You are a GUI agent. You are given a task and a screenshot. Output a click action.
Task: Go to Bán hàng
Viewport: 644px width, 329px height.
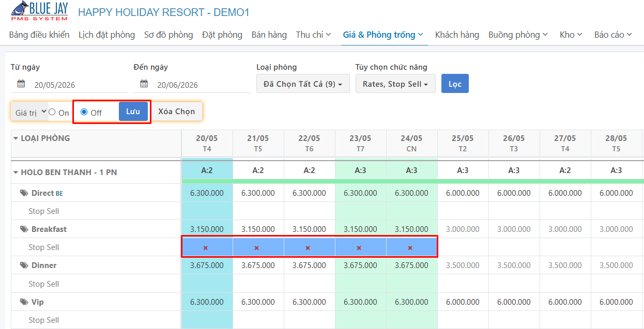pyautogui.click(x=269, y=35)
